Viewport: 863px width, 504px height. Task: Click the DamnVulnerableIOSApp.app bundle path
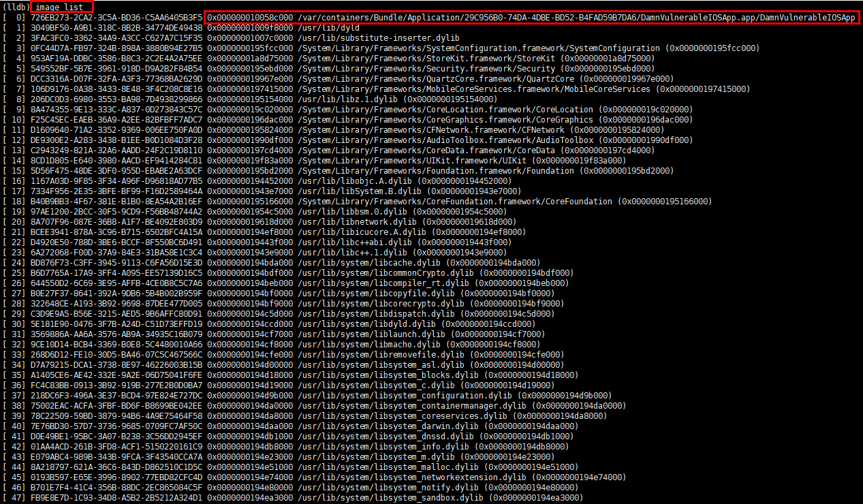(x=576, y=17)
